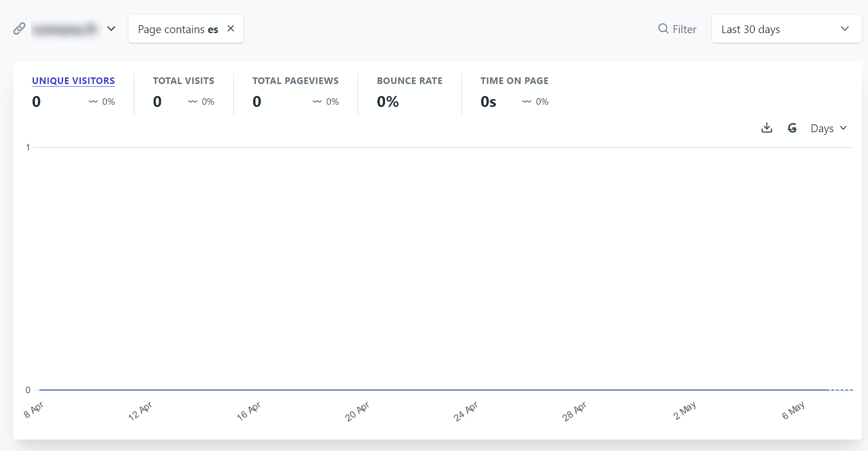868x451 pixels.
Task: Click the Filter magnifier icon
Action: (x=662, y=29)
